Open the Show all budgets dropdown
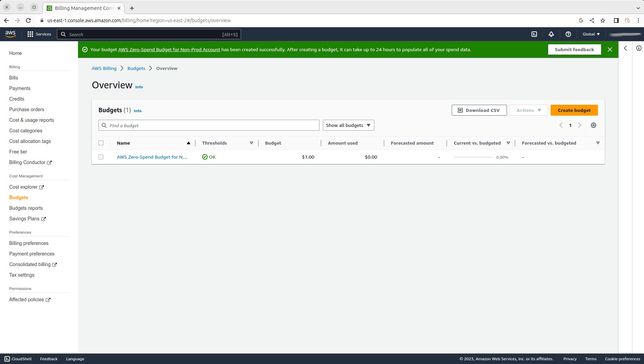This screenshot has height=364, width=644. tap(348, 125)
